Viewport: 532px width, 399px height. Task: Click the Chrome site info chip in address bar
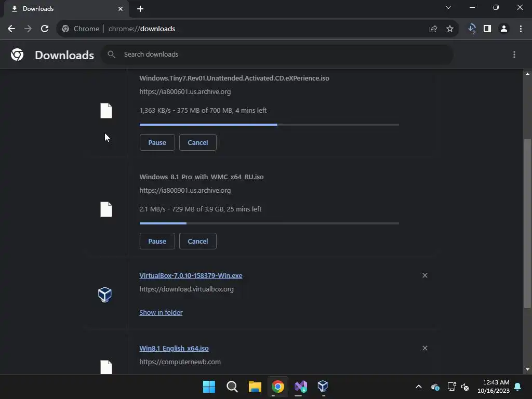pos(81,29)
